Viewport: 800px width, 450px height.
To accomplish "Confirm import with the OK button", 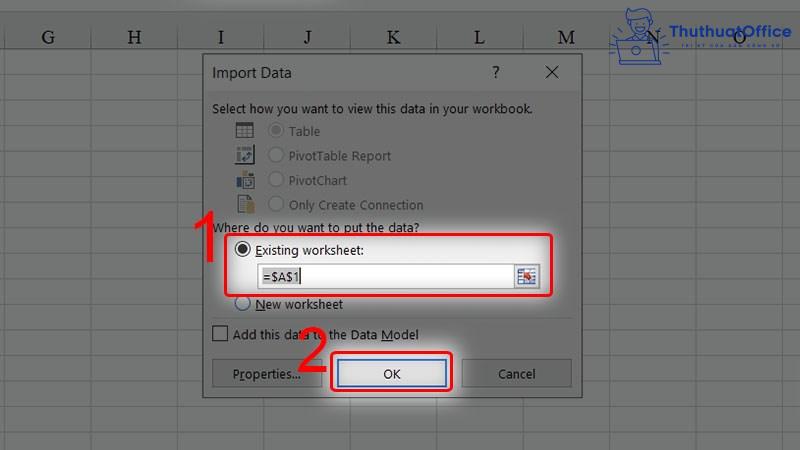I will point(391,373).
